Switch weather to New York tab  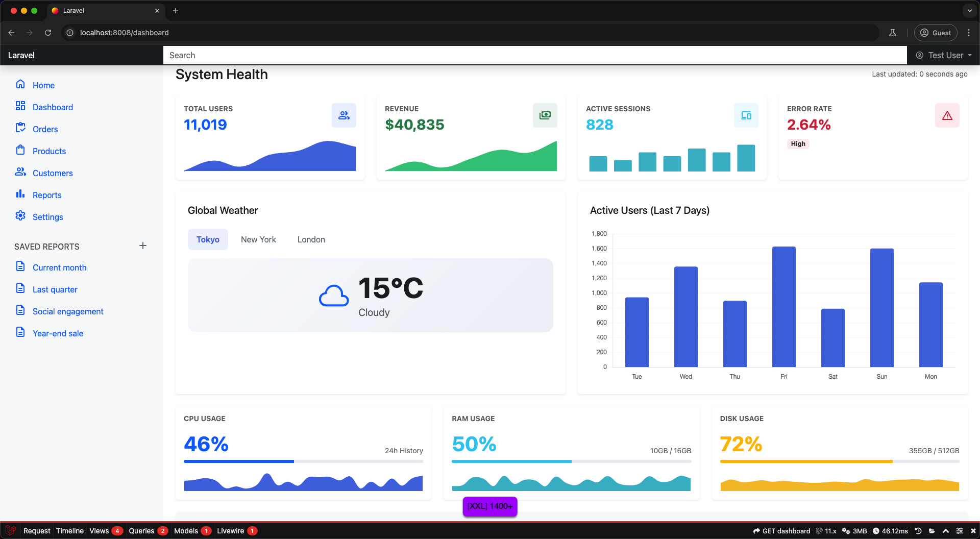click(x=258, y=239)
